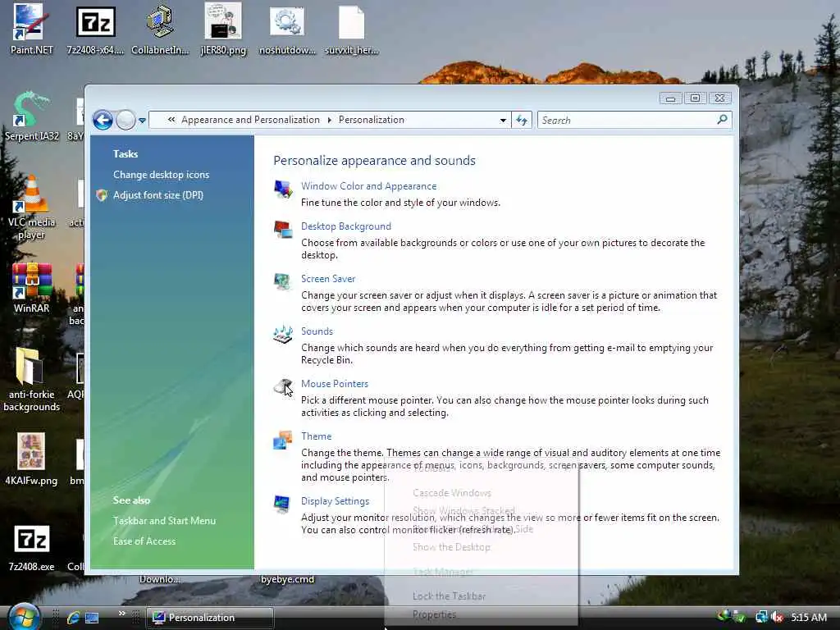This screenshot has width=840, height=630.
Task: Expand the address bar's leading double chevron
Action: coord(171,120)
